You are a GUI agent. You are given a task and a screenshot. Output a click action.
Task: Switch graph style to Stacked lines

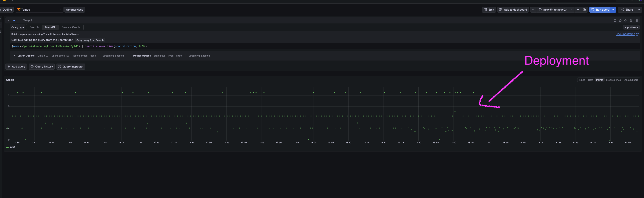[613, 80]
